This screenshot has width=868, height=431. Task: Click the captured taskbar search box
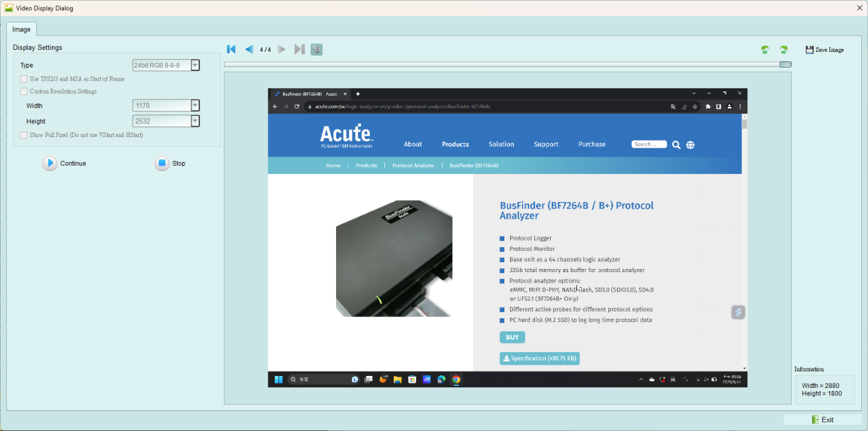[324, 379]
